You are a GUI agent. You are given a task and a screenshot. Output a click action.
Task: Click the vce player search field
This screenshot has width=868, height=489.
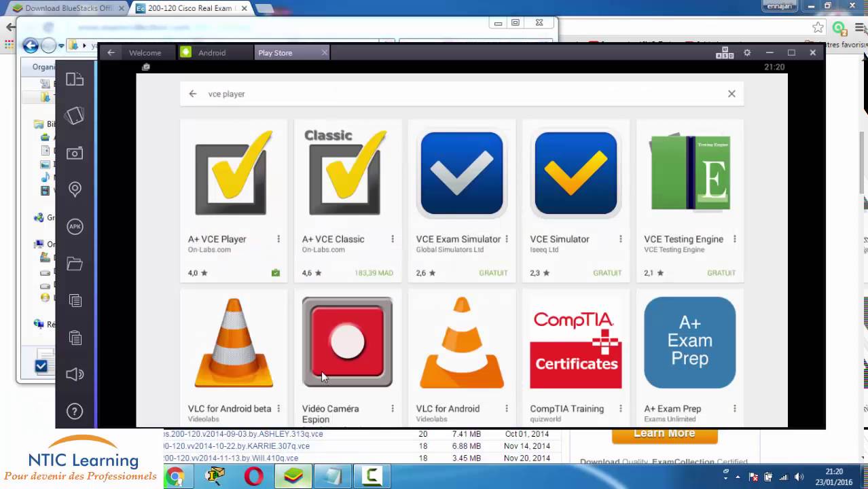pyautogui.click(x=462, y=94)
